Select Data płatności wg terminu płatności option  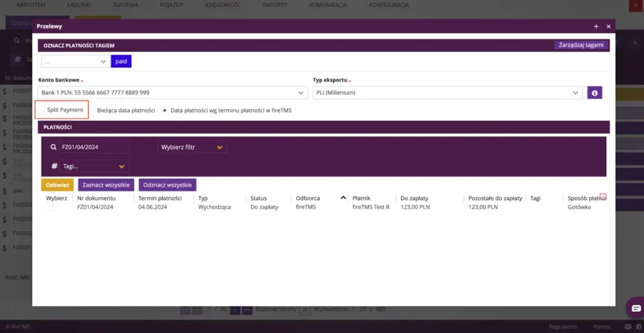165,111
